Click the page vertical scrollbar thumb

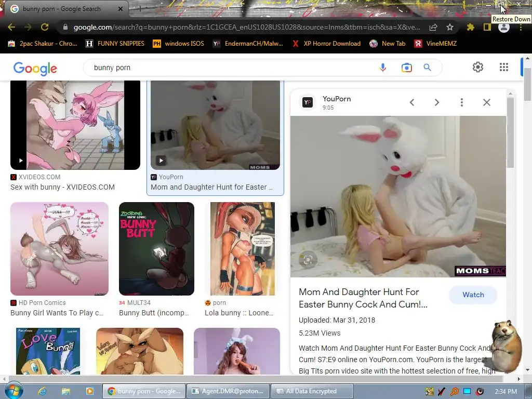[x=527, y=84]
